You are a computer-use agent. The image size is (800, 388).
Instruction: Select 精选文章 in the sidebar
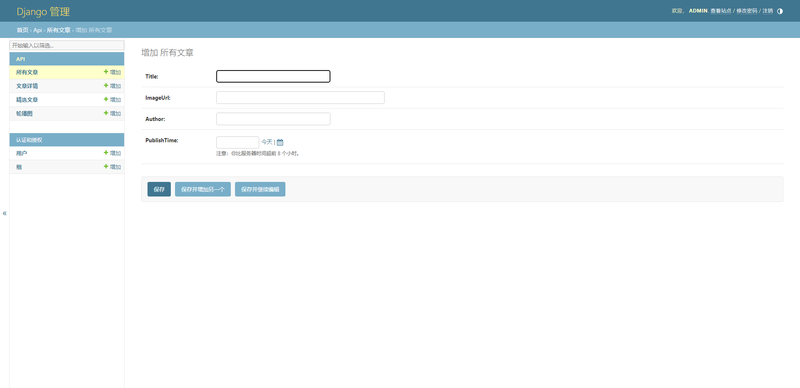click(27, 100)
